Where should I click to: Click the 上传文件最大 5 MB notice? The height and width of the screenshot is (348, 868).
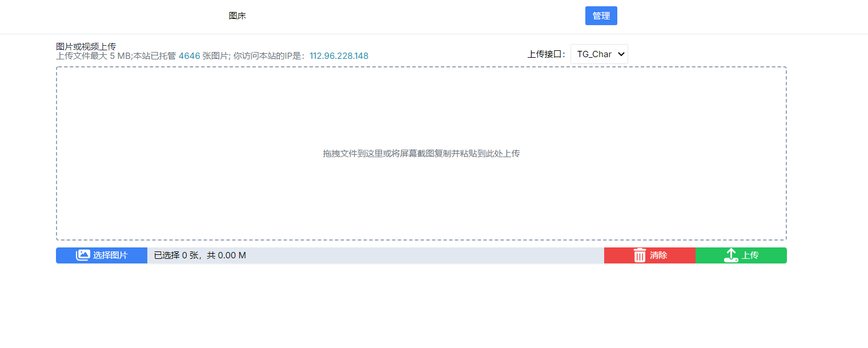click(94, 56)
